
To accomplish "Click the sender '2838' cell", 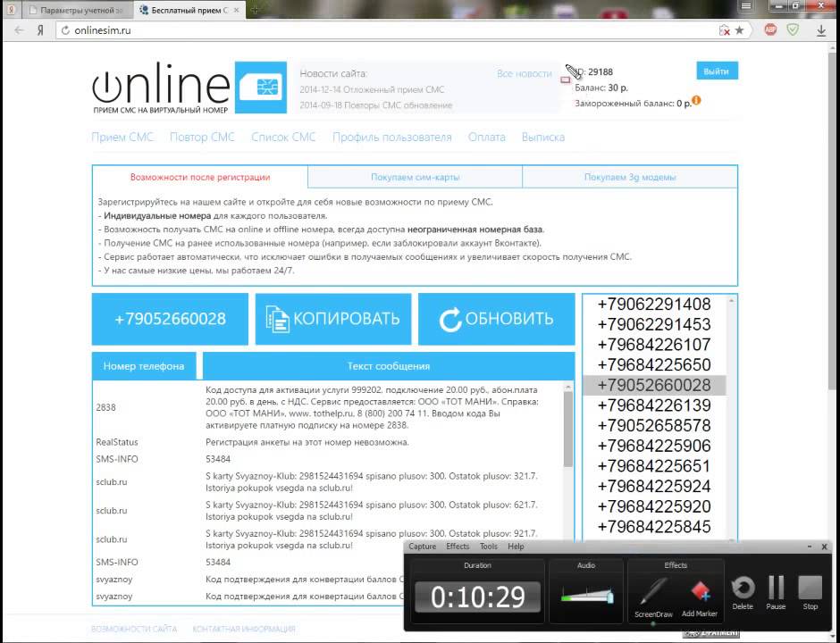I will click(105, 407).
